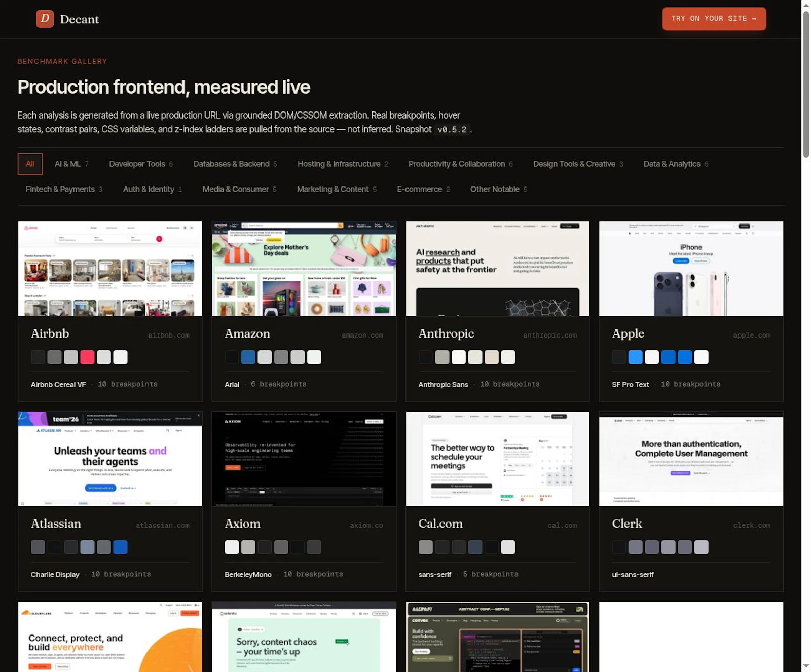Choose the Other Notable category

click(x=499, y=189)
